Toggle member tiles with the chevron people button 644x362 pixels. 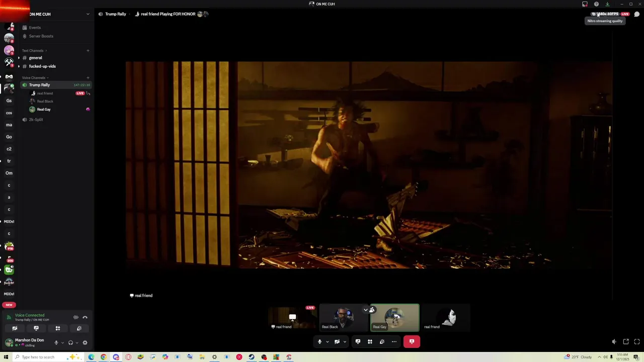point(369,310)
